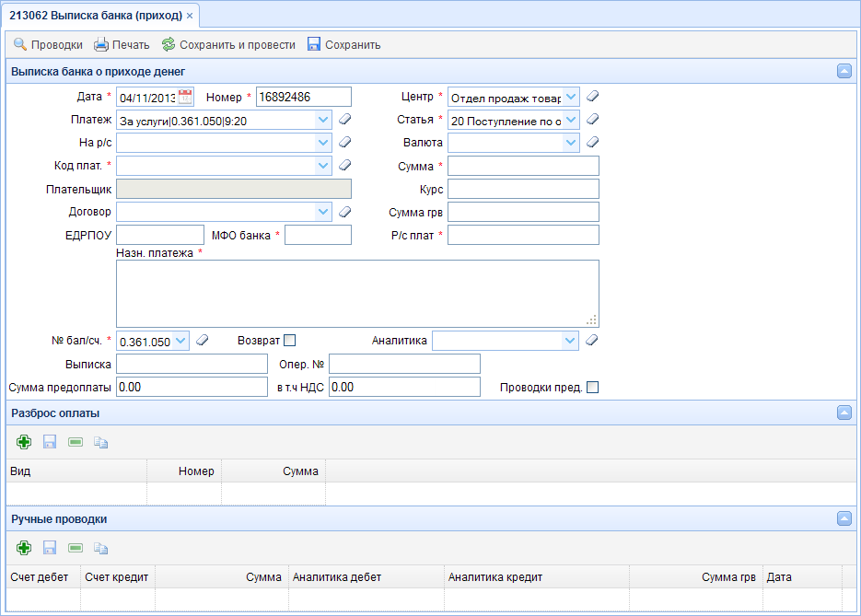Click the Плательщик read-only field

234,189
